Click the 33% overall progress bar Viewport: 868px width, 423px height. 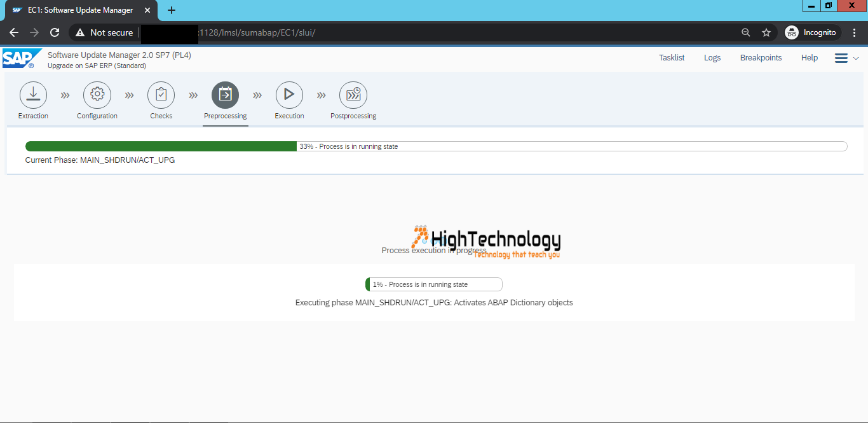[x=436, y=146]
